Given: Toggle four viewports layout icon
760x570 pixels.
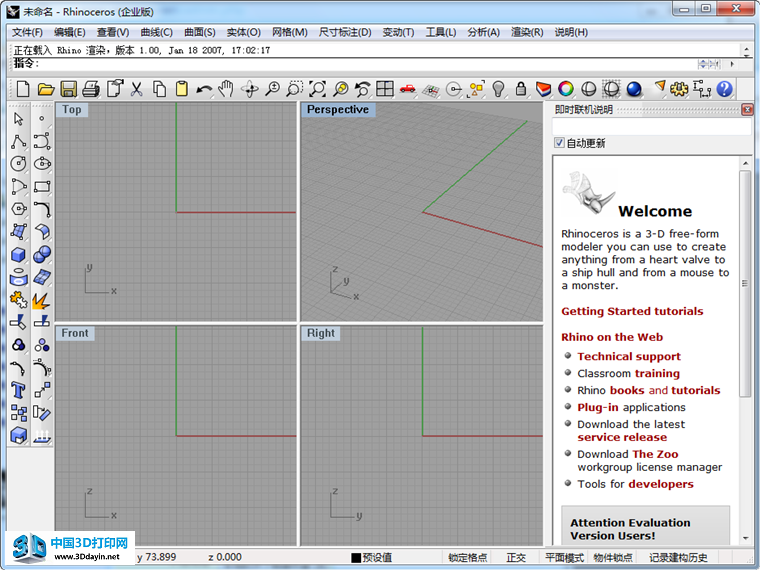Looking at the screenshot, I should 385,89.
